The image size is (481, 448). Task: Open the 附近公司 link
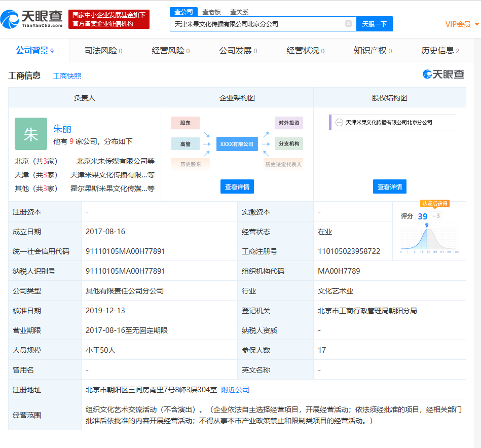(x=235, y=389)
